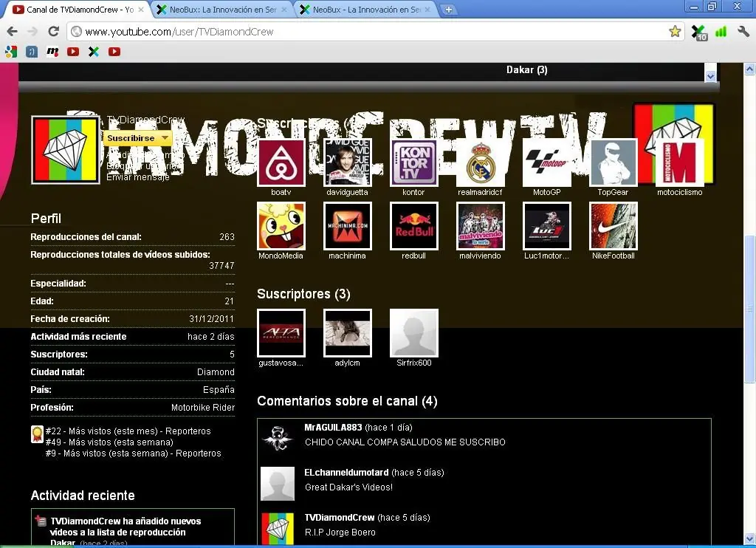Open the green X NeoBux bookmark icon

pyautogui.click(x=94, y=52)
